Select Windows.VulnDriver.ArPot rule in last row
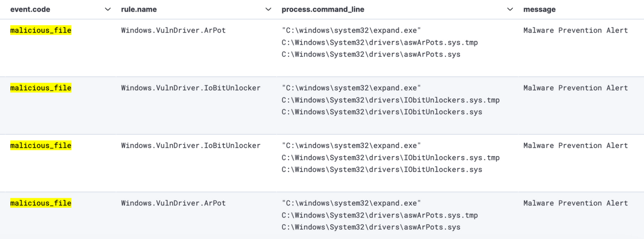The height and width of the screenshot is (239, 644). tap(174, 203)
